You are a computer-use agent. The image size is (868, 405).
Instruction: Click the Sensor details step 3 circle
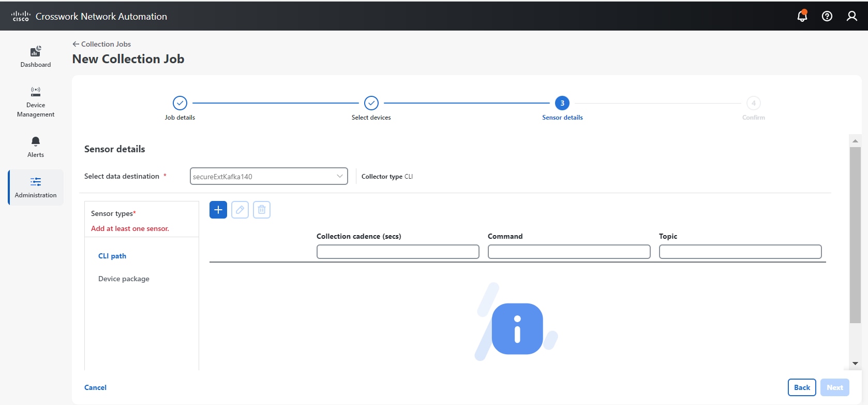pyautogui.click(x=562, y=103)
